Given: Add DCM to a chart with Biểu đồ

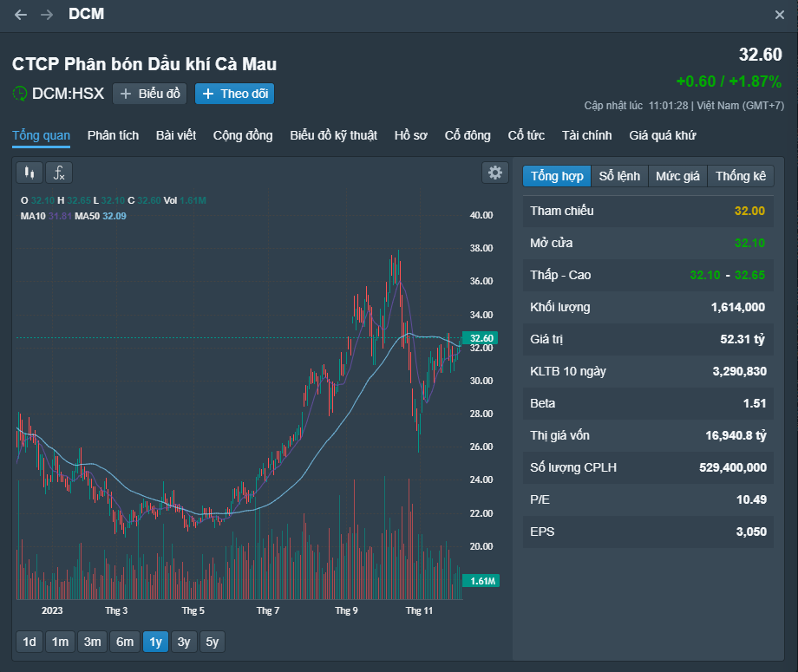Looking at the screenshot, I should tap(149, 94).
